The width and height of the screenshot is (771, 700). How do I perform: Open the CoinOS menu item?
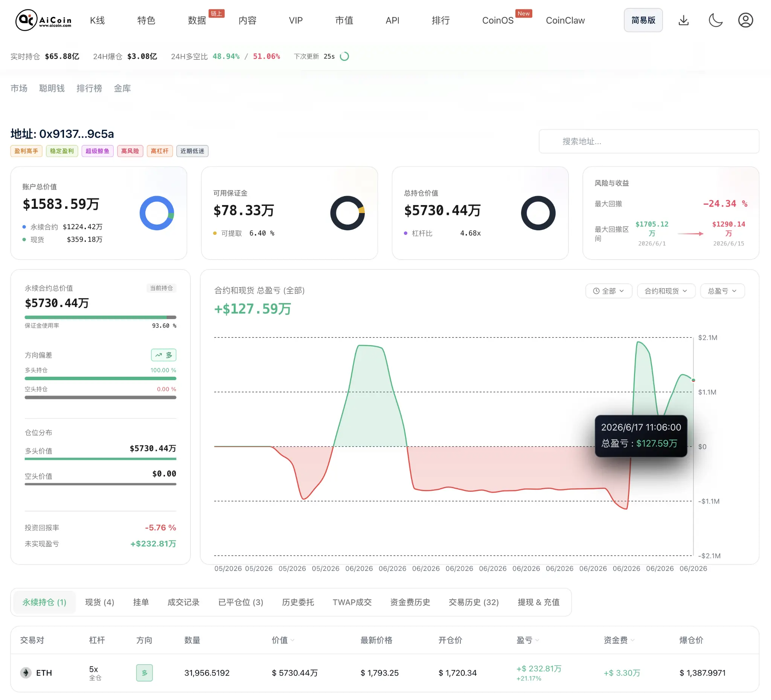(498, 20)
